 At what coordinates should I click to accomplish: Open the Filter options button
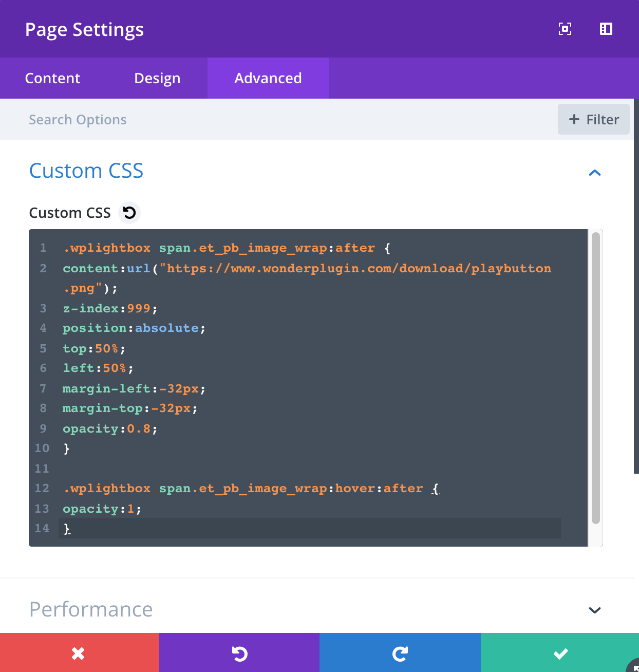pos(593,119)
